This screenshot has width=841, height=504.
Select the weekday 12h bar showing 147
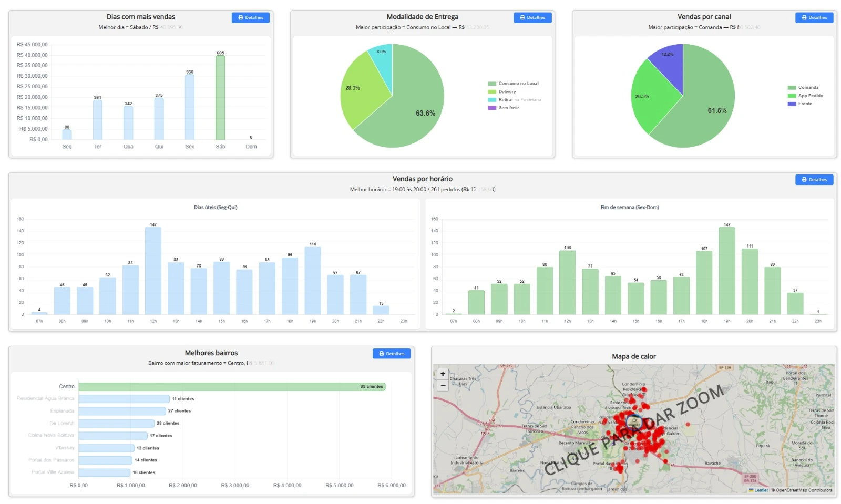[153, 271]
